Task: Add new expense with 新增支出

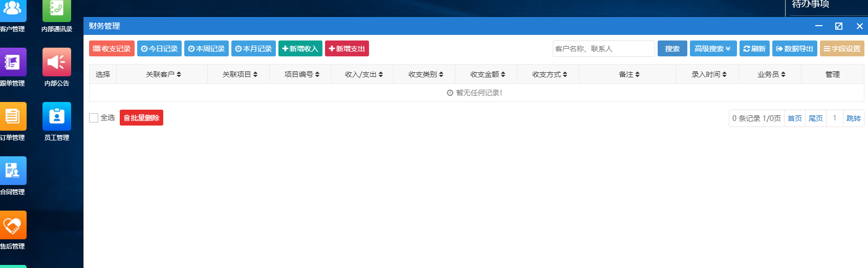Action: [x=347, y=49]
